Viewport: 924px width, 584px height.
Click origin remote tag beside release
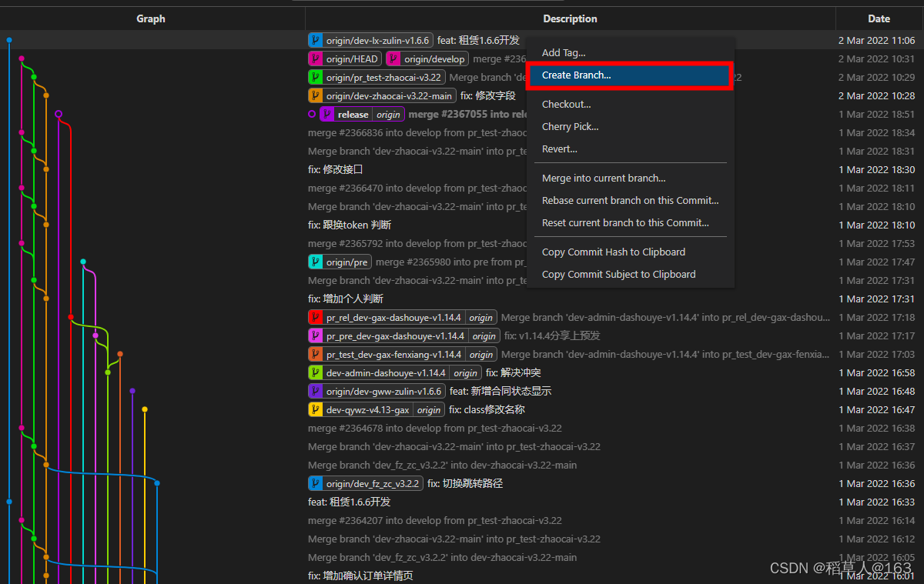tap(389, 114)
